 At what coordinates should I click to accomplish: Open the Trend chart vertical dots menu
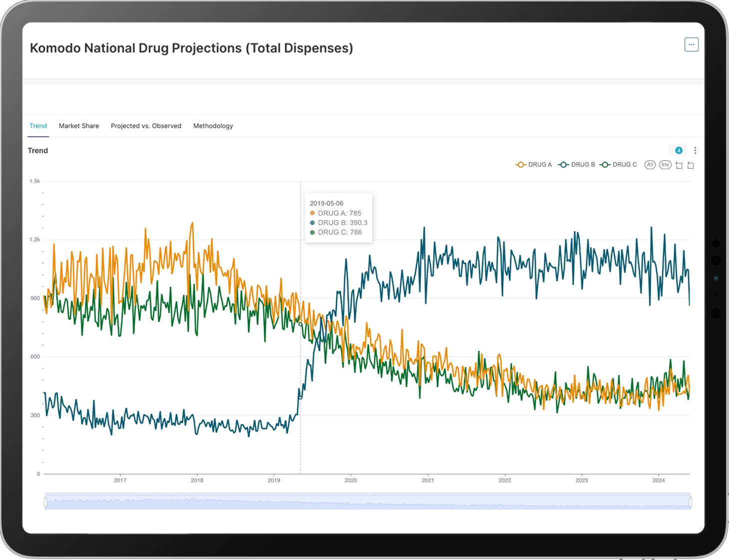[x=695, y=150]
